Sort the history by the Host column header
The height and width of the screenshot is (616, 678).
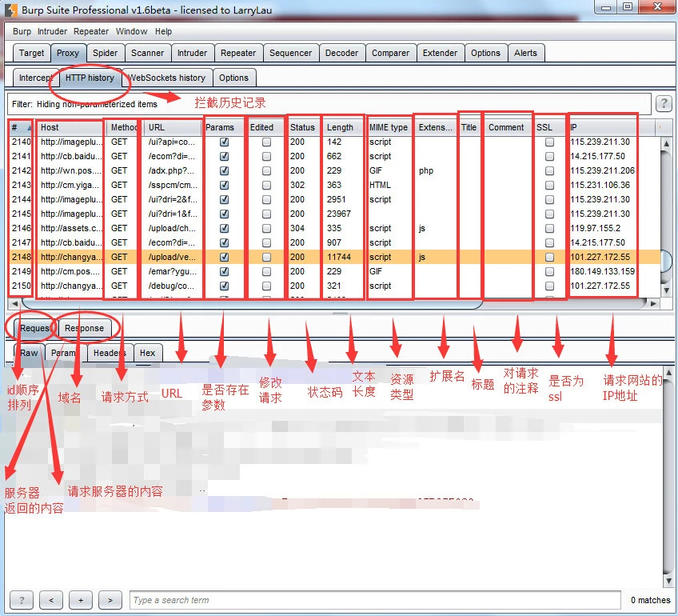tap(70, 128)
